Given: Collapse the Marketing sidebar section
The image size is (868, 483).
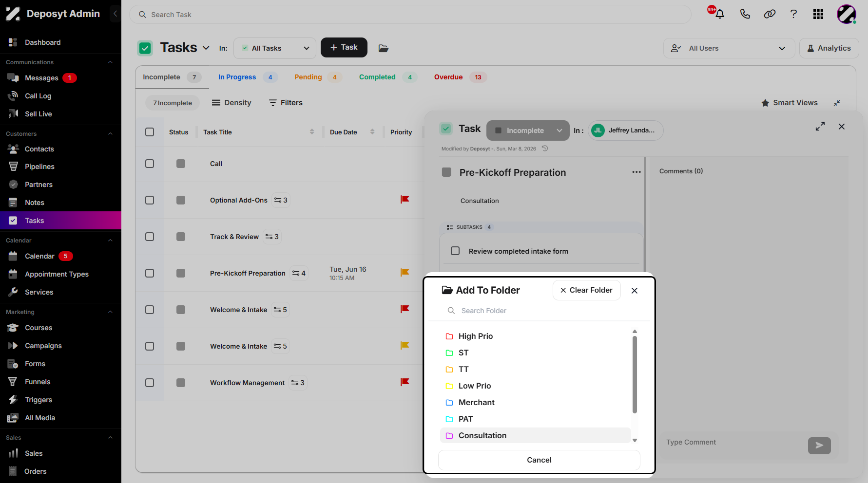Looking at the screenshot, I should click(110, 312).
